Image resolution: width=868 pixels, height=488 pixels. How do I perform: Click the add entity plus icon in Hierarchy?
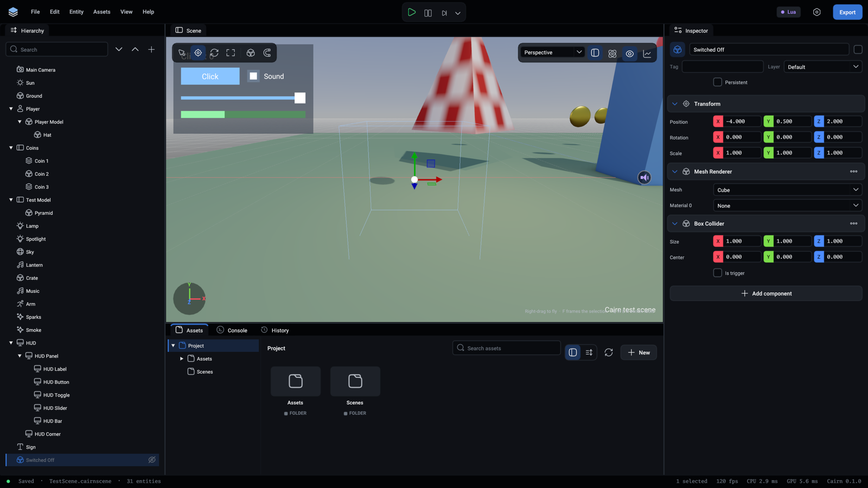[151, 49]
